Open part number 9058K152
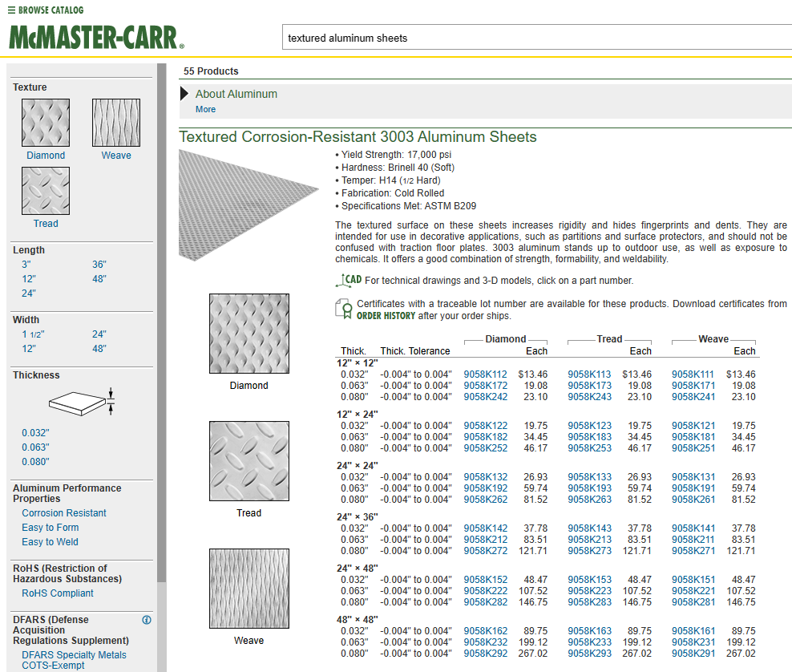This screenshot has width=792, height=672. click(x=486, y=580)
